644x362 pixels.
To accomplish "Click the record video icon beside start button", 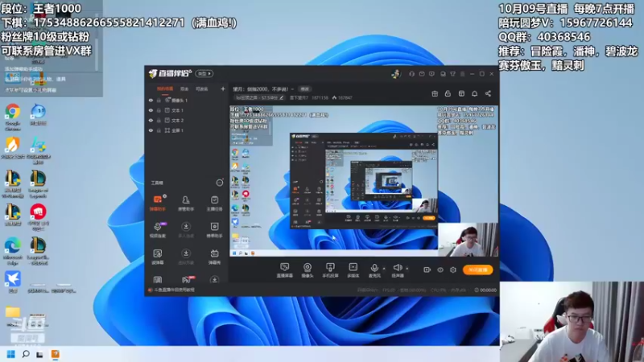I will [x=427, y=269].
